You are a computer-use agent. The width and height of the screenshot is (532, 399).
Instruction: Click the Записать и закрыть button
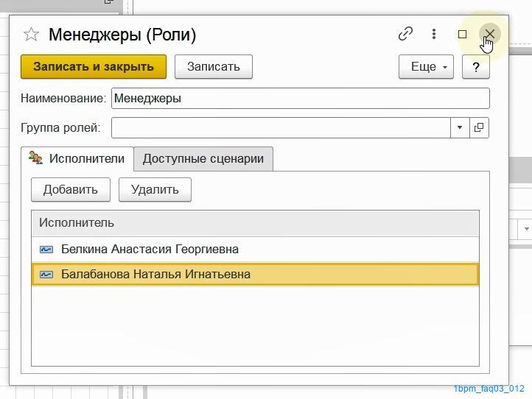(94, 67)
